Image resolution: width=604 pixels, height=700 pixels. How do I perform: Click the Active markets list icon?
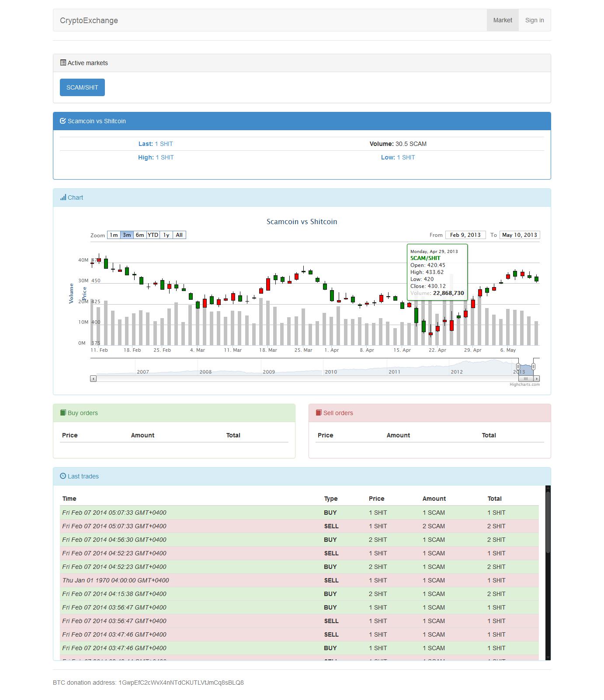pyautogui.click(x=63, y=63)
